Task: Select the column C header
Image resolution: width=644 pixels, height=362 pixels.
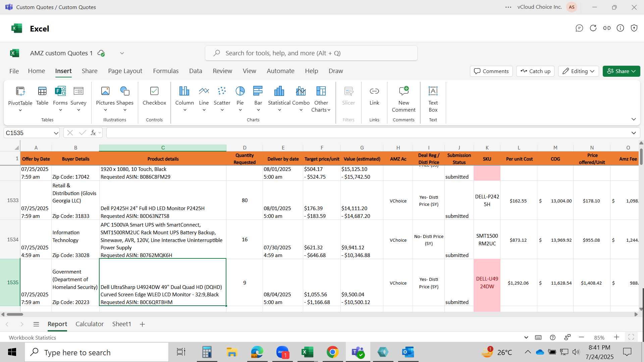Action: [x=163, y=148]
